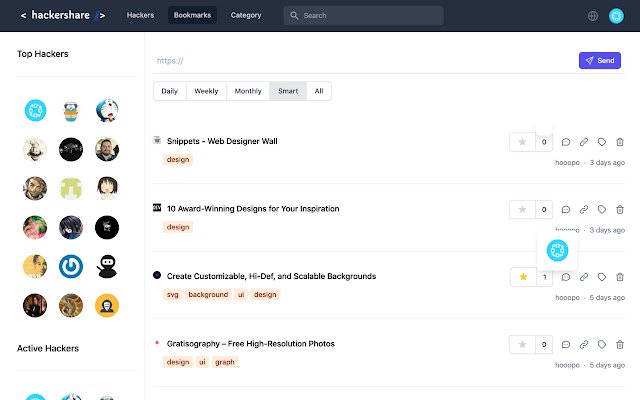Open Gratisography Free High-Resolution Photos bookmark
640x400 pixels.
[251, 344]
